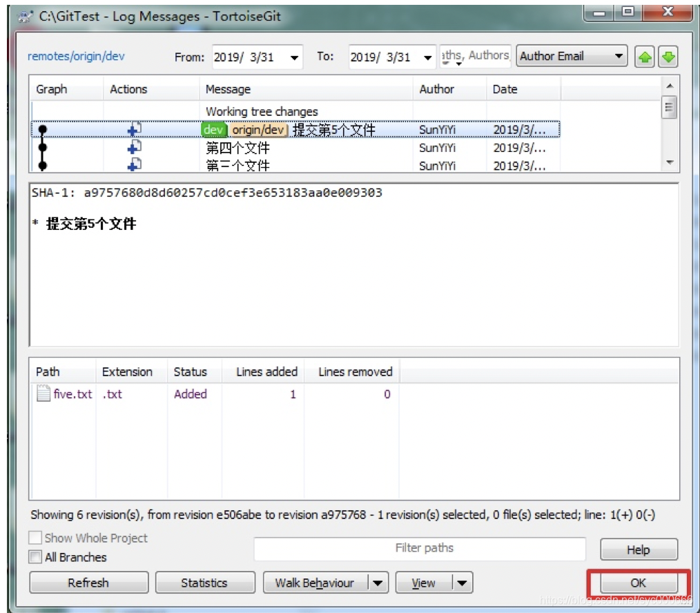The width and height of the screenshot is (700, 613).
Task: Click the green up arrow search button
Action: click(x=645, y=57)
